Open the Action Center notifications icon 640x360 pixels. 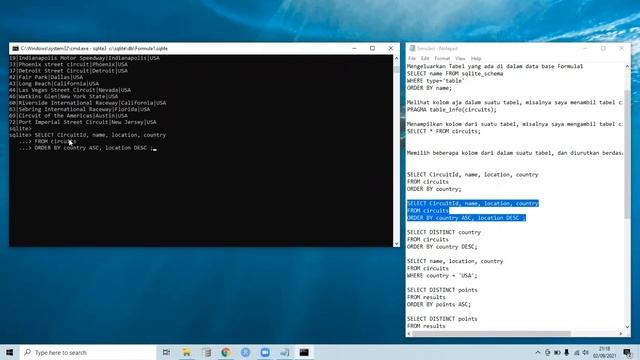point(627,352)
